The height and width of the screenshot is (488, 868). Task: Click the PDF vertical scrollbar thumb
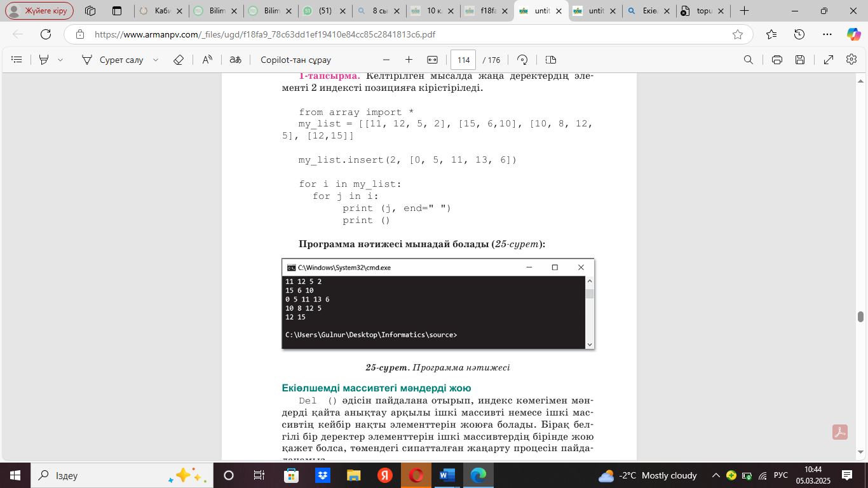860,316
